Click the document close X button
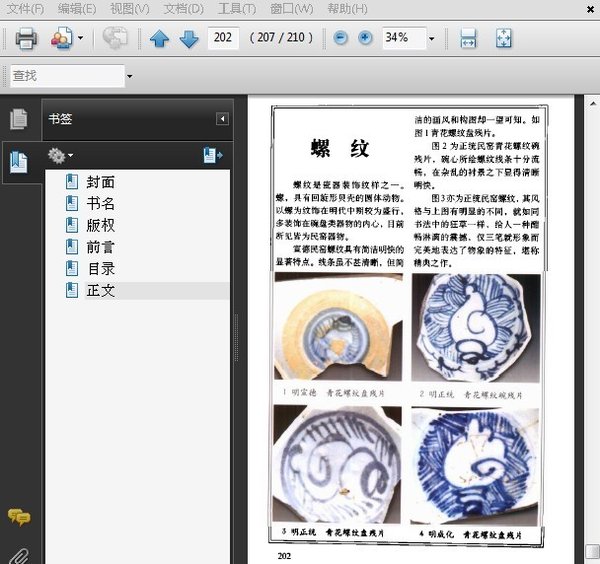This screenshot has width=600, height=564. [x=591, y=10]
